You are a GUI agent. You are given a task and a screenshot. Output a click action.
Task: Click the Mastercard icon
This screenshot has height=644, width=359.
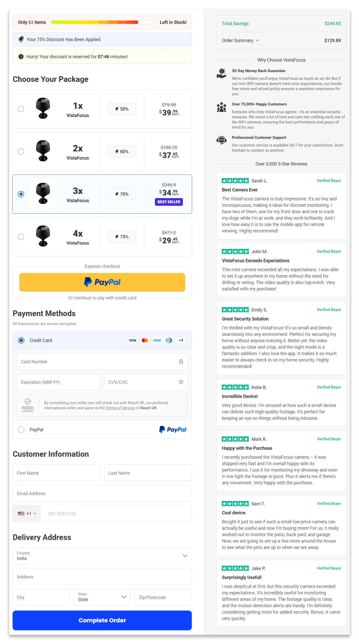(145, 340)
